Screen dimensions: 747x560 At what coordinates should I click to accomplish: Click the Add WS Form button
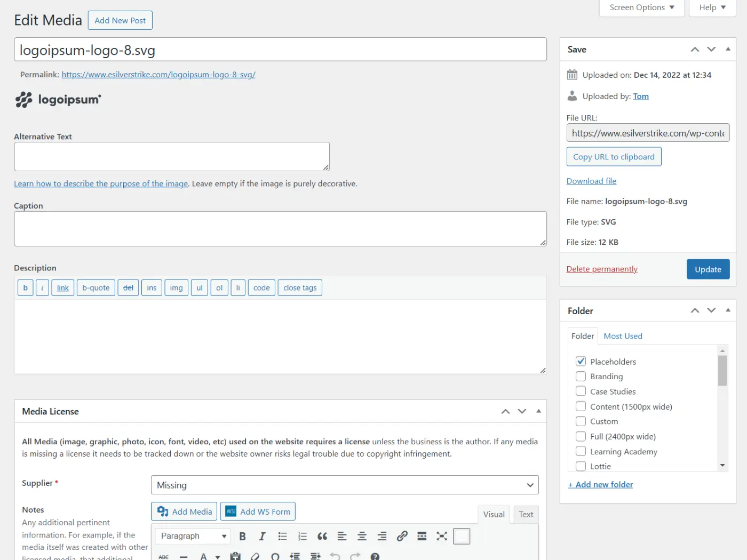258,511
